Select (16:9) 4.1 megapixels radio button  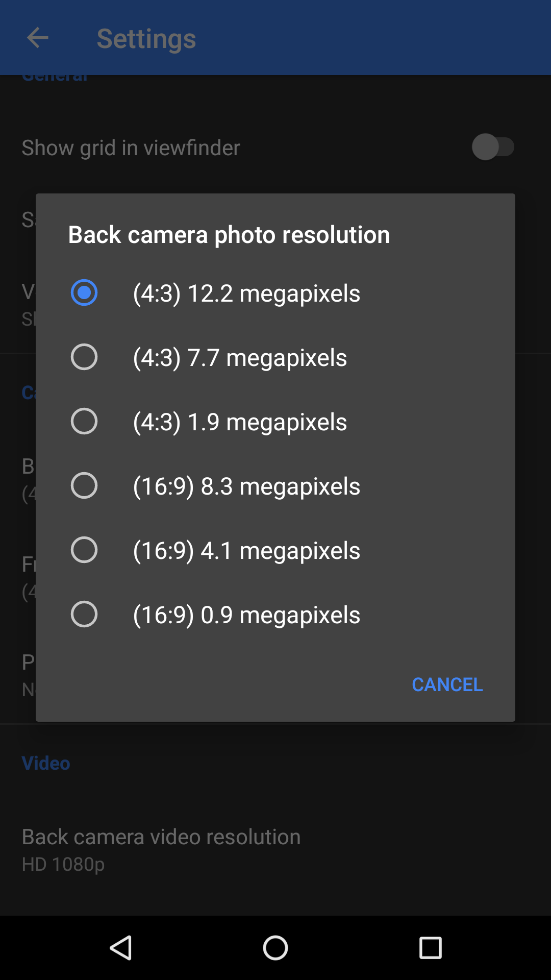tap(84, 550)
